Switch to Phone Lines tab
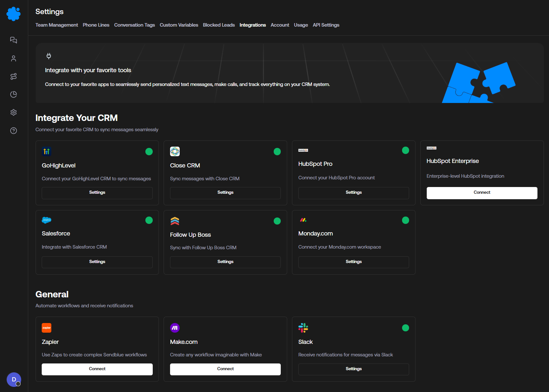 point(96,25)
